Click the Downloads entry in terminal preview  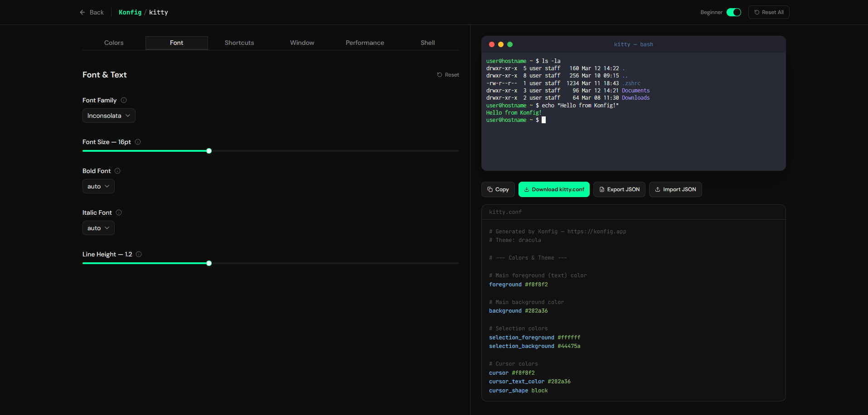pos(635,98)
